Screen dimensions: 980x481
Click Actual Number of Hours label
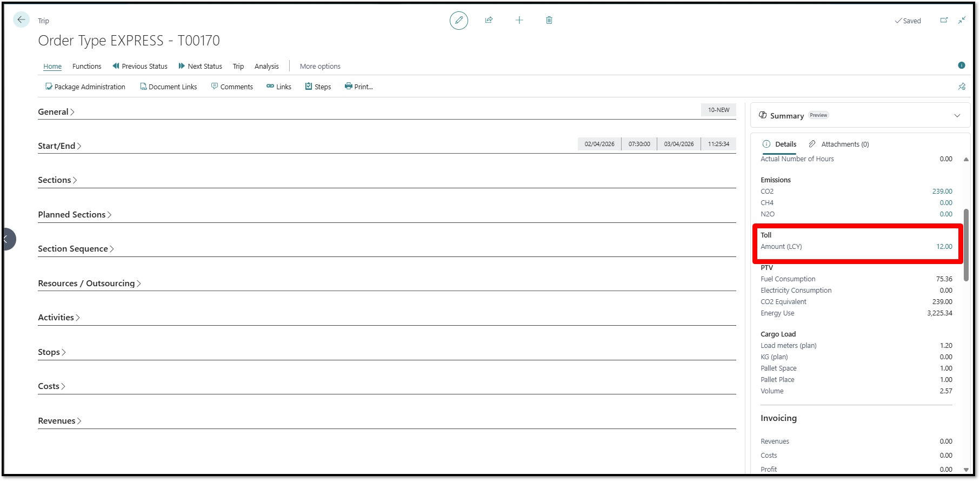(797, 159)
